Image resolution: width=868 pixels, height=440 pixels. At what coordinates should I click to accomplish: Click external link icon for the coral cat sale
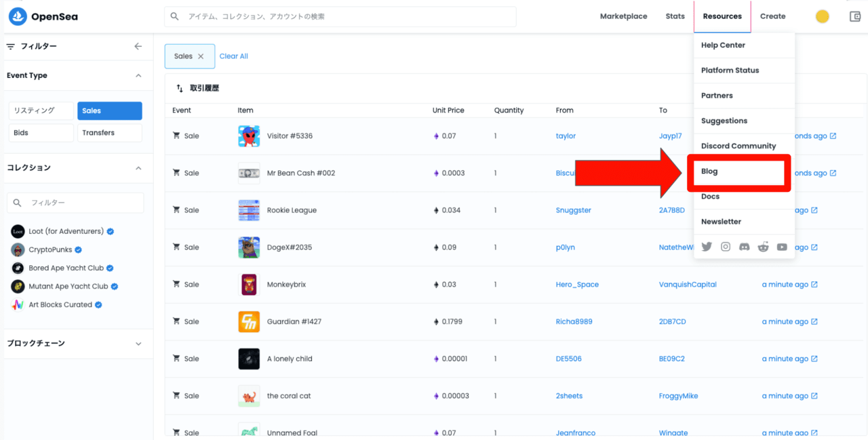pyautogui.click(x=814, y=396)
